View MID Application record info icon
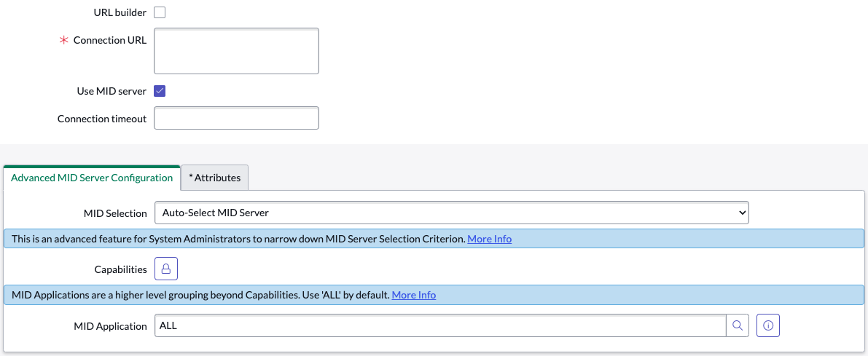Image resolution: width=868 pixels, height=356 pixels. coord(768,325)
